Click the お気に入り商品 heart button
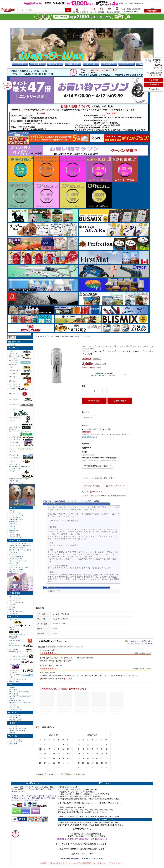 [x=92, y=485]
